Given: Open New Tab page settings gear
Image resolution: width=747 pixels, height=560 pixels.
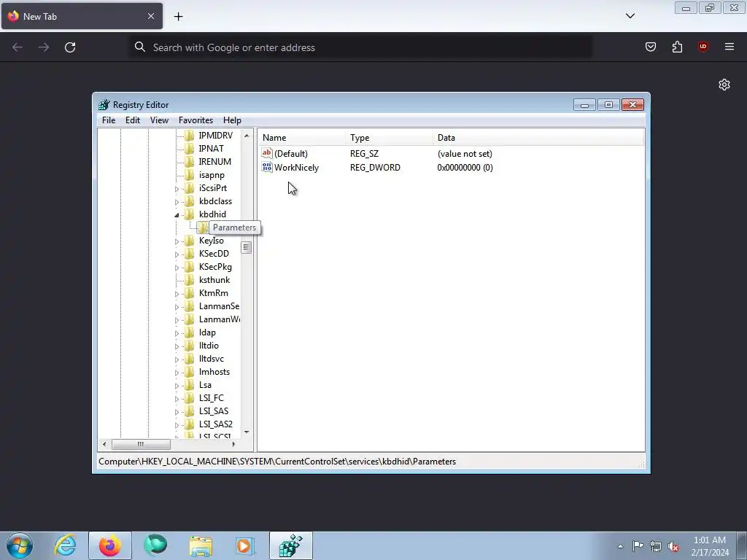Looking at the screenshot, I should click(724, 85).
